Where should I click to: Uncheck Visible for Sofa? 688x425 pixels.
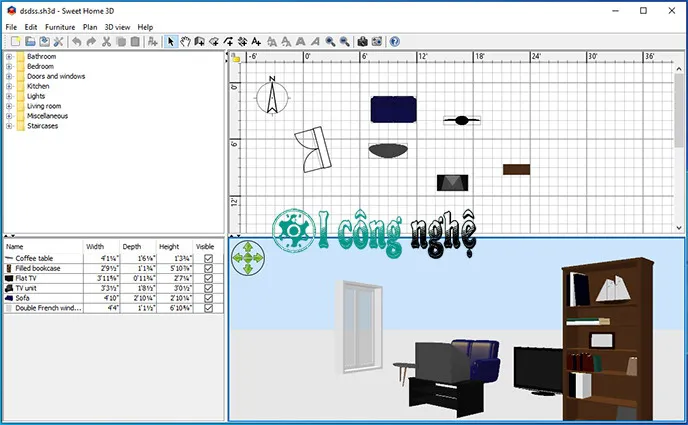coord(208,298)
